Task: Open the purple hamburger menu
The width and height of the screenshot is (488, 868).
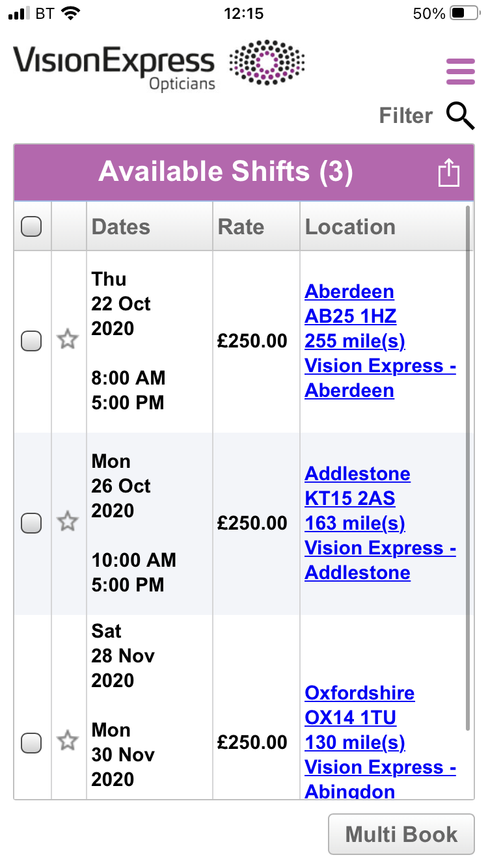Action: 460,72
